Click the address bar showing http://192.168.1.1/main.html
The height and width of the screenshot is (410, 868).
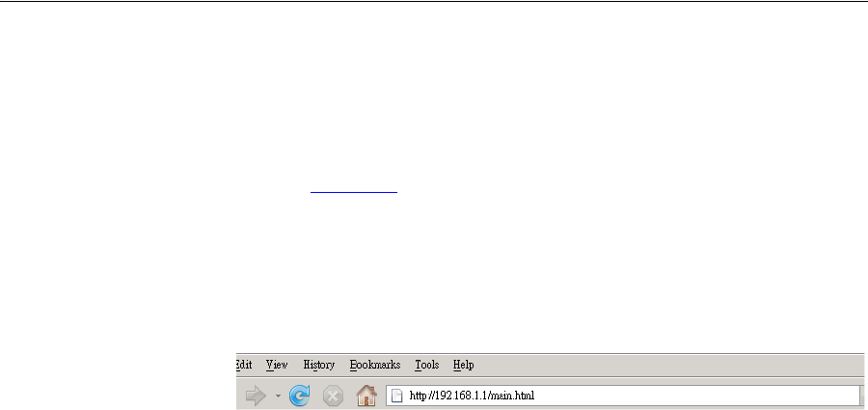pyautogui.click(x=623, y=396)
